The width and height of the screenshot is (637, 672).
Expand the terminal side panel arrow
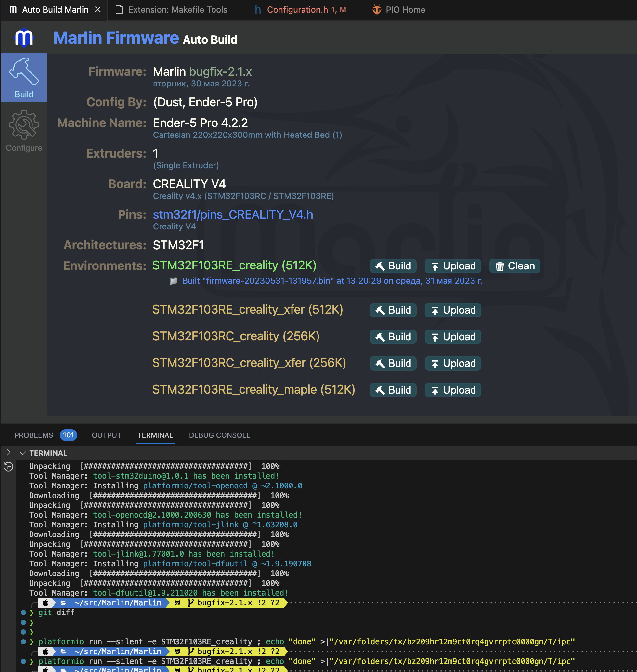(8, 452)
